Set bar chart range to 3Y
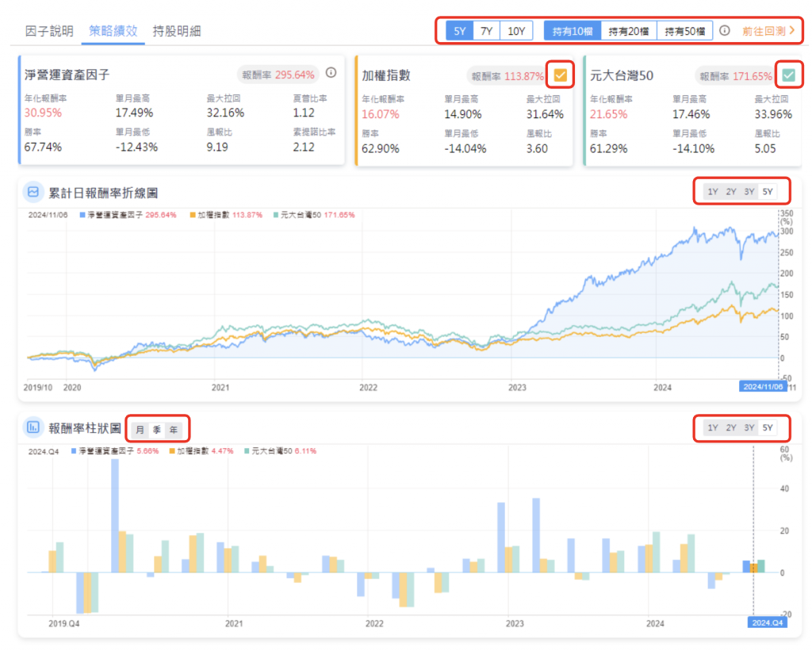 (x=749, y=428)
